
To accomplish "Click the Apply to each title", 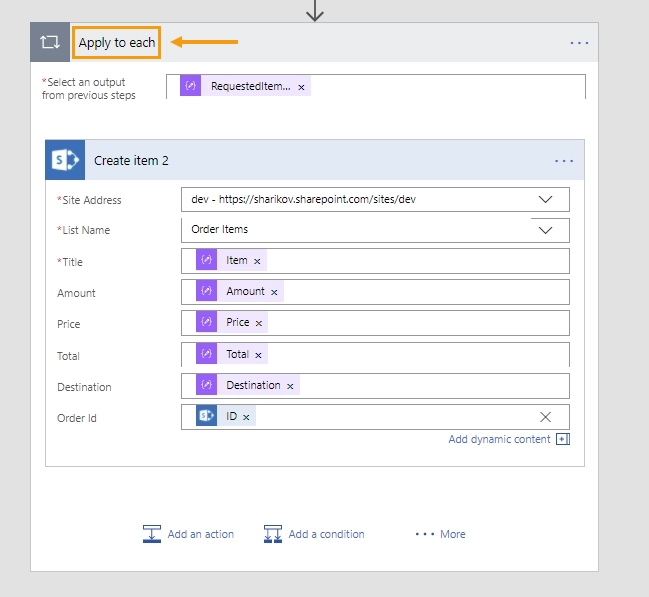I will click(117, 43).
